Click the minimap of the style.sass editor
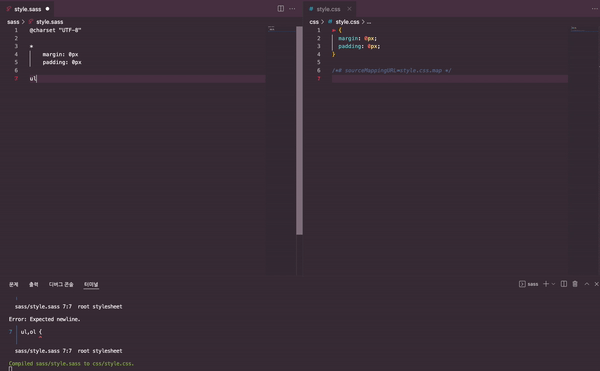The image size is (600, 371). click(x=280, y=150)
